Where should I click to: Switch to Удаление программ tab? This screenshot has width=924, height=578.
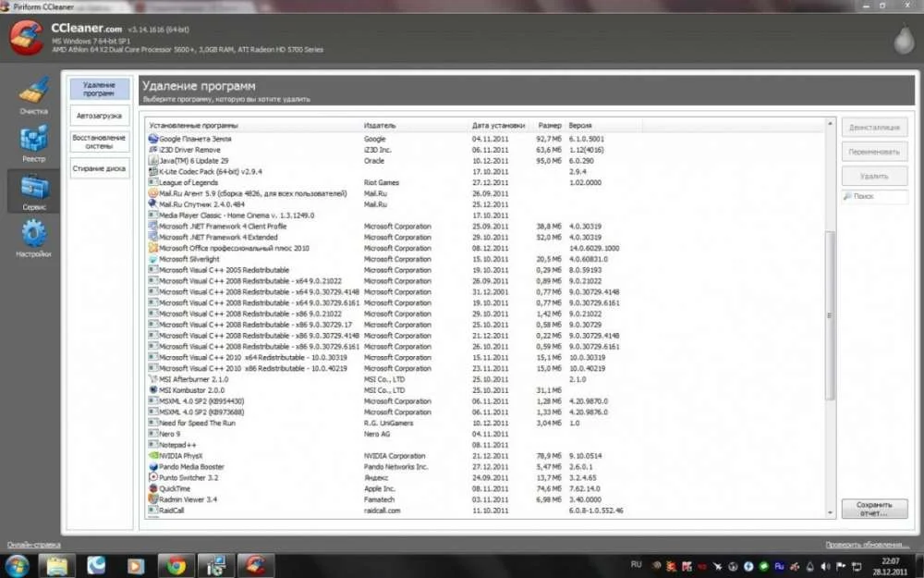pyautogui.click(x=99, y=89)
